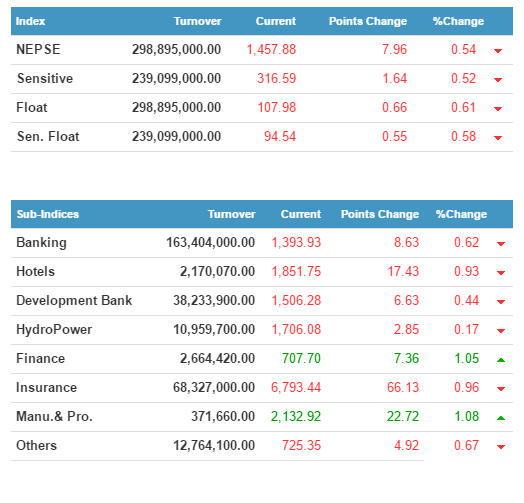Click Turnover header in Sub-Indices table
The image size is (524, 503).
coord(232,214)
